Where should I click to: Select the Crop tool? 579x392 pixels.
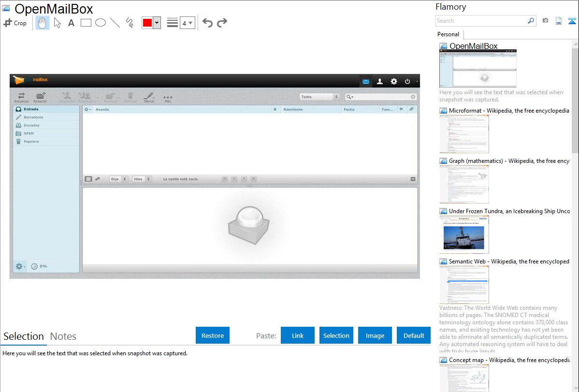15,23
